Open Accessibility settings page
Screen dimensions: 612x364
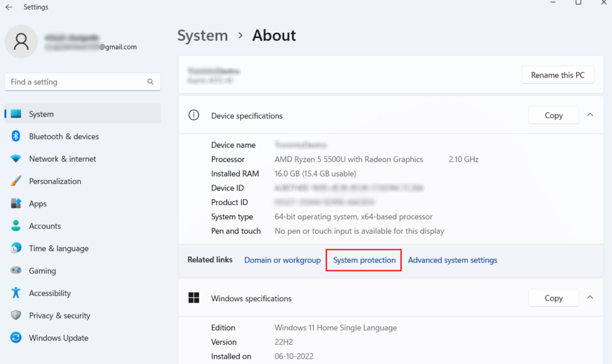tap(50, 293)
